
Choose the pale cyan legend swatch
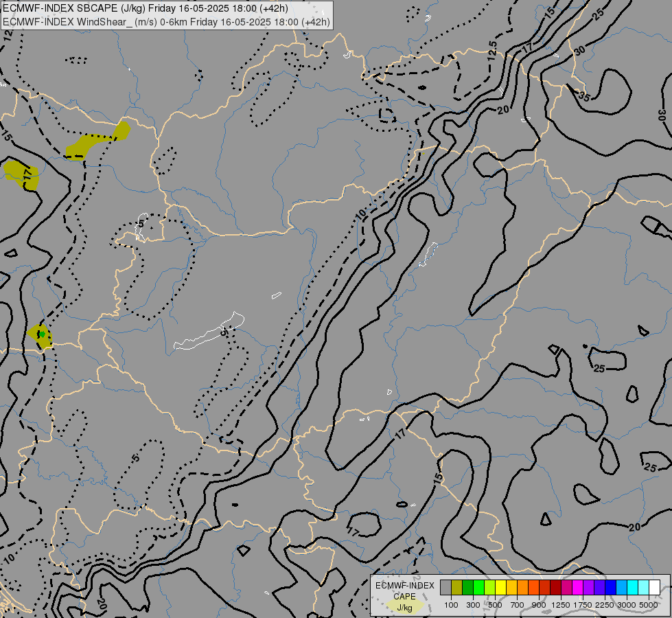[x=643, y=588]
